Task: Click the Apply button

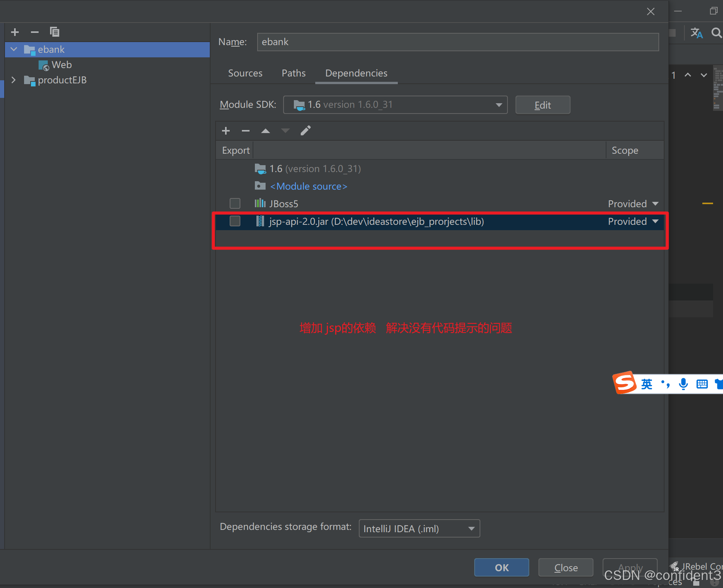Action: pos(630,567)
